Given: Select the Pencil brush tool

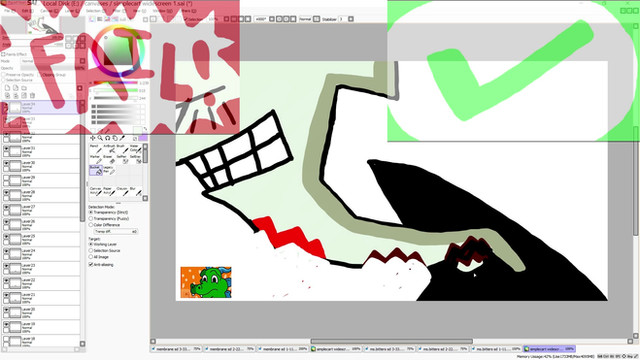Looking at the screenshot, I should [96, 149].
